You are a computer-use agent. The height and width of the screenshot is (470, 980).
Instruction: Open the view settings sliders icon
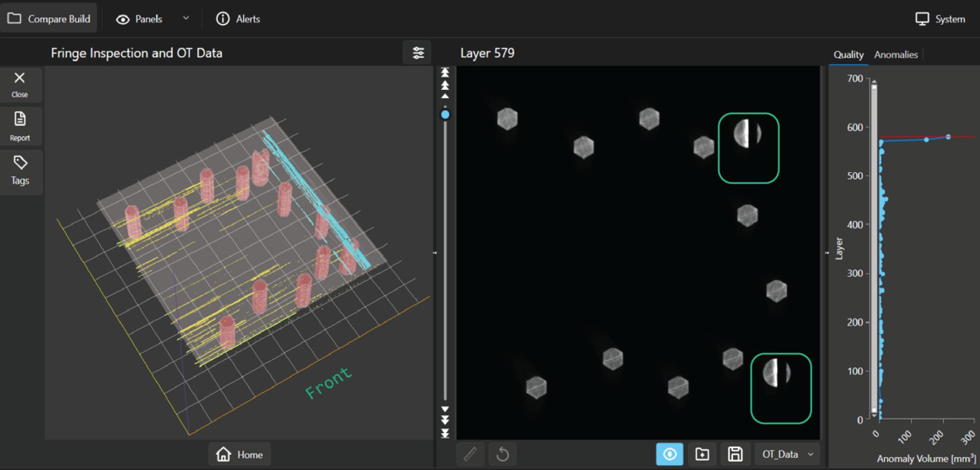coord(418,53)
